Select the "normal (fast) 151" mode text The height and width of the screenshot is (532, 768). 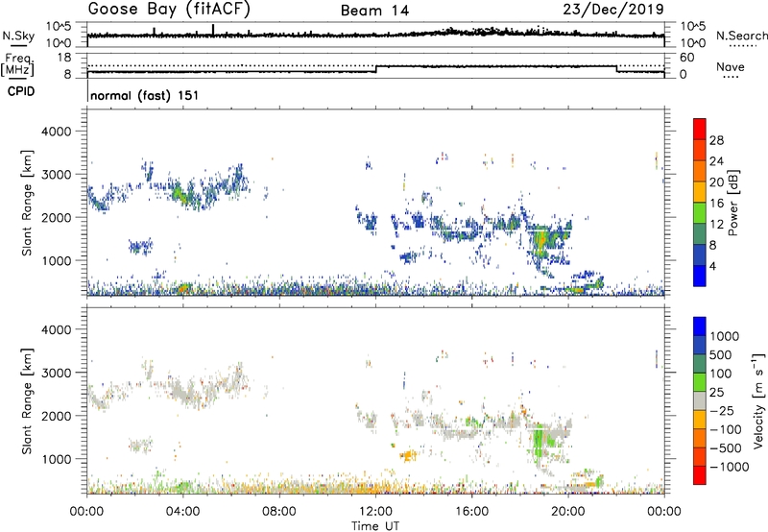[145, 95]
